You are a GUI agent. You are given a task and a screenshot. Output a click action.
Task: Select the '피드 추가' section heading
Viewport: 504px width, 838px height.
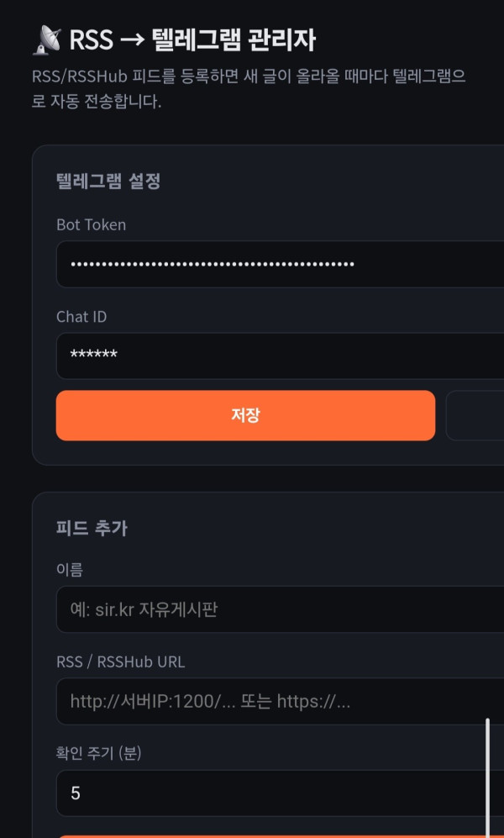click(92, 529)
